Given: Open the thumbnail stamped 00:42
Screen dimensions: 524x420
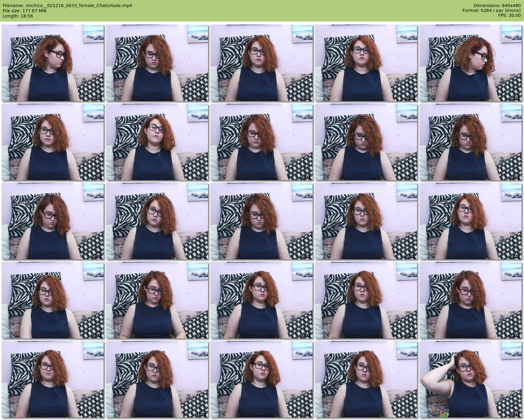Looking at the screenshot, I should coord(53,63).
